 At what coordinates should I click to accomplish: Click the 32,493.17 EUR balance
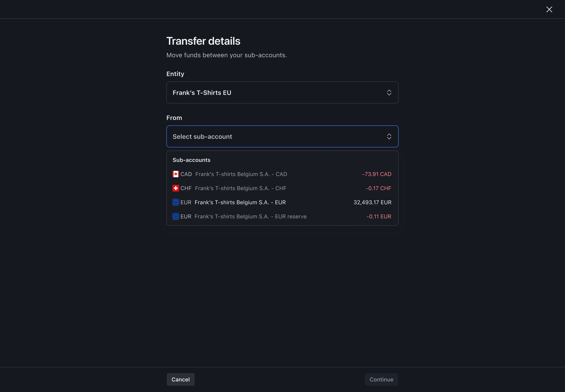pyautogui.click(x=372, y=202)
